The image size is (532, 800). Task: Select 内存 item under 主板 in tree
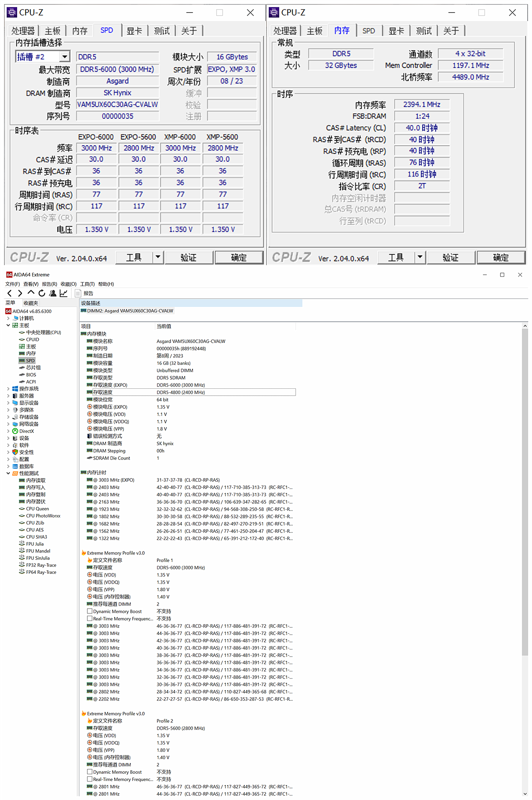[x=27, y=353]
